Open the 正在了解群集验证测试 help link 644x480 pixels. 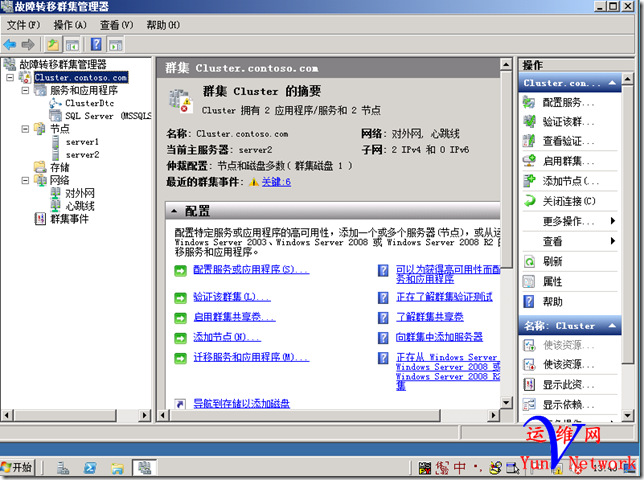point(444,297)
